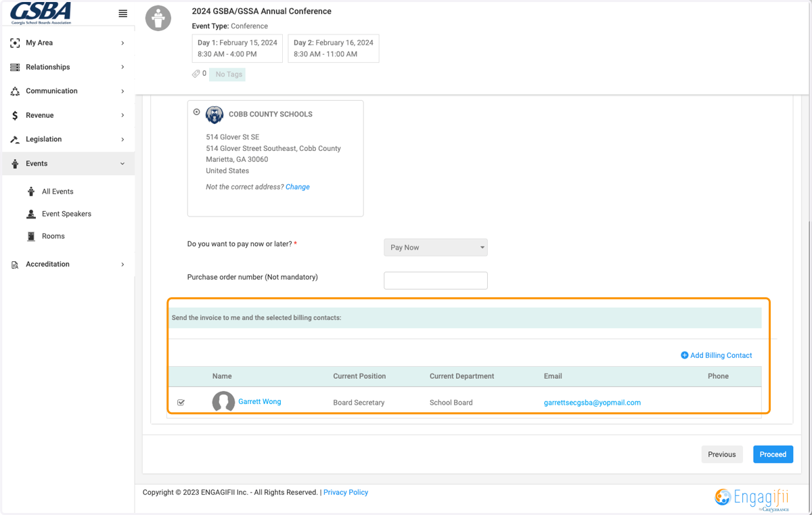Go to Rooms
Image resolution: width=812 pixels, height=515 pixels.
(53, 236)
